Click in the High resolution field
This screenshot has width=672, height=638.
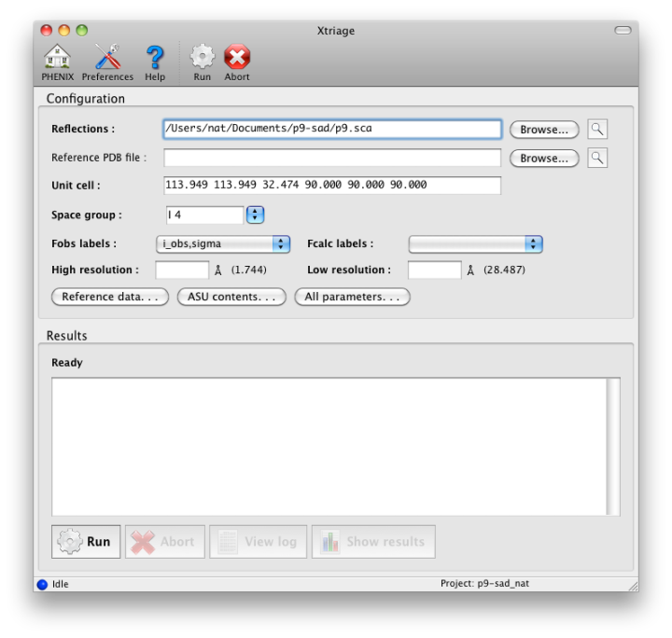click(182, 270)
